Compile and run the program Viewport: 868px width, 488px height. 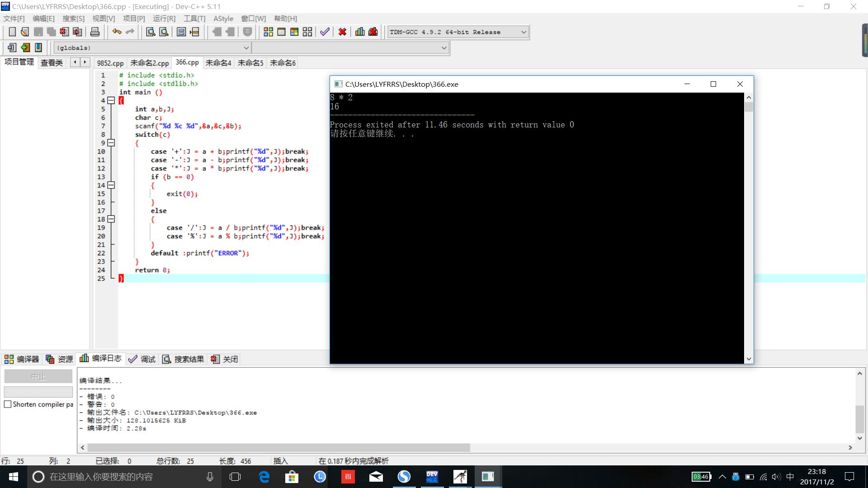(294, 32)
